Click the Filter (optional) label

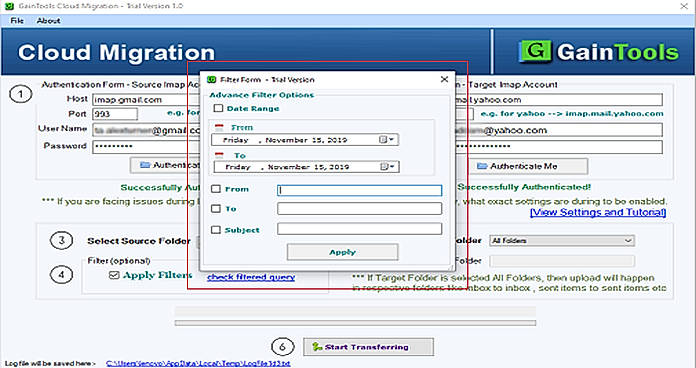click(x=119, y=261)
